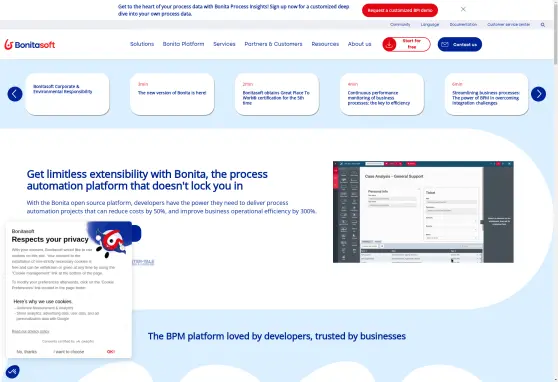Open the round cookie settings badge icon
The width and height of the screenshot is (558, 382).
click(x=12, y=372)
